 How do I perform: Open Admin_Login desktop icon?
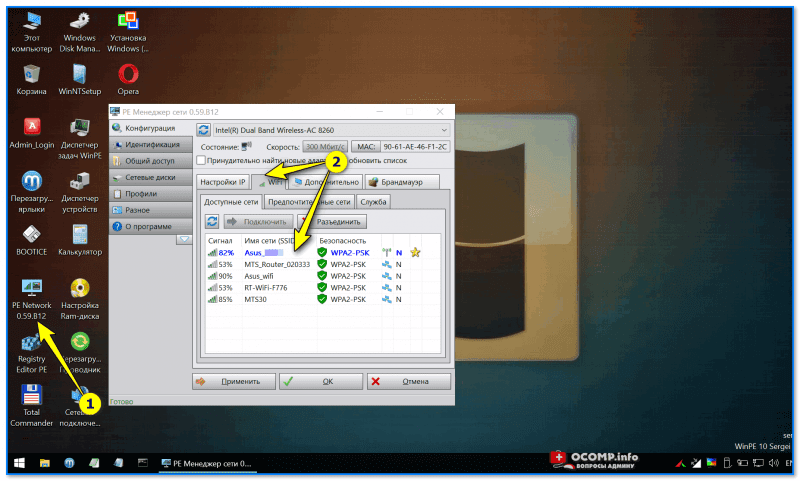[x=32, y=133]
